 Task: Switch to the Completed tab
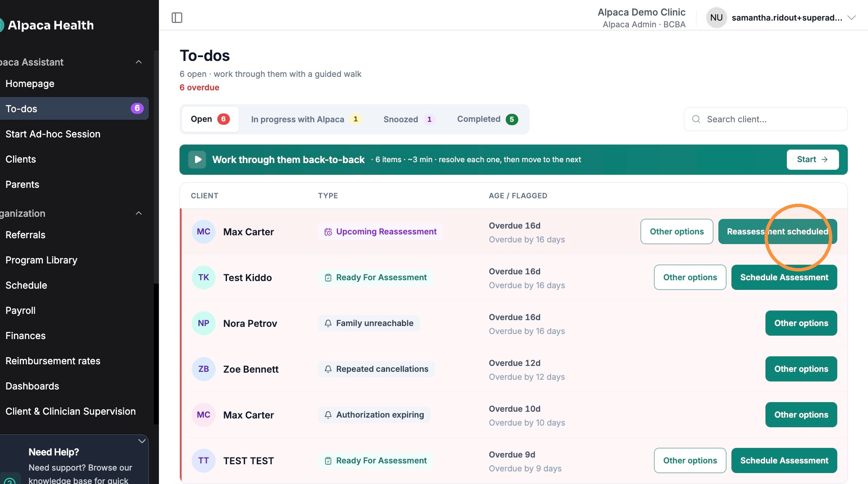pos(488,119)
